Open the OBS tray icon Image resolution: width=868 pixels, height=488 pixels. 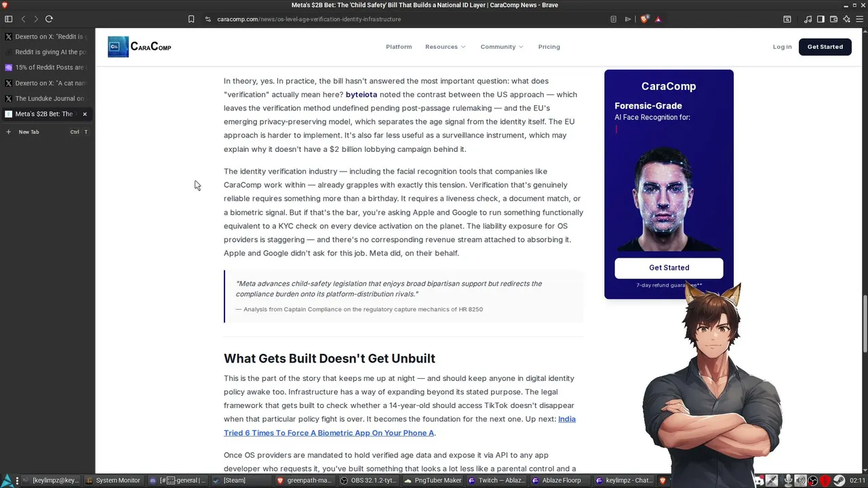point(813,481)
